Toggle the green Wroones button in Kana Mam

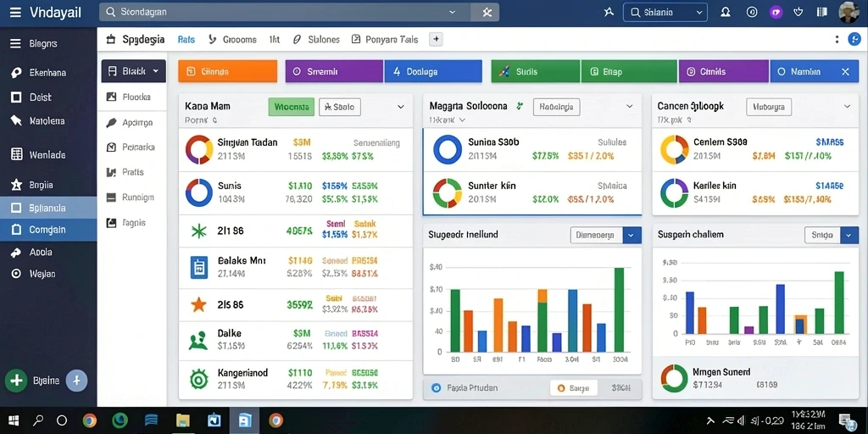coord(292,107)
